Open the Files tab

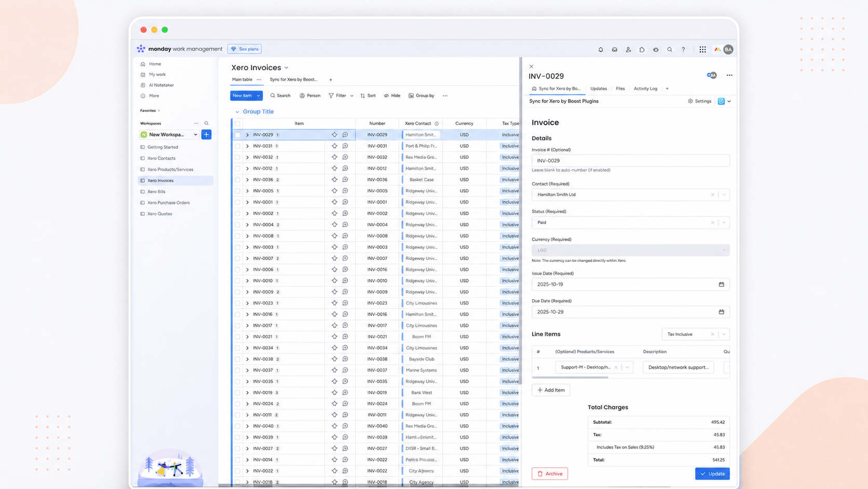tap(620, 89)
